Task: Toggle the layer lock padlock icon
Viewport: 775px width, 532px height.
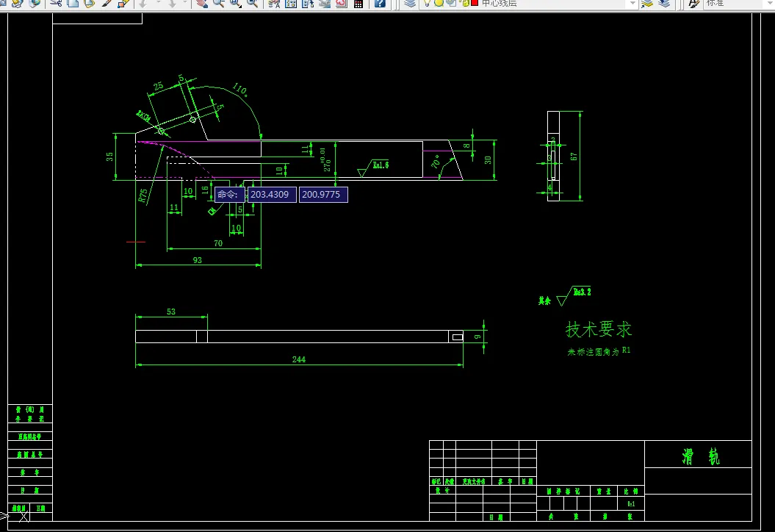Action: coord(465,3)
